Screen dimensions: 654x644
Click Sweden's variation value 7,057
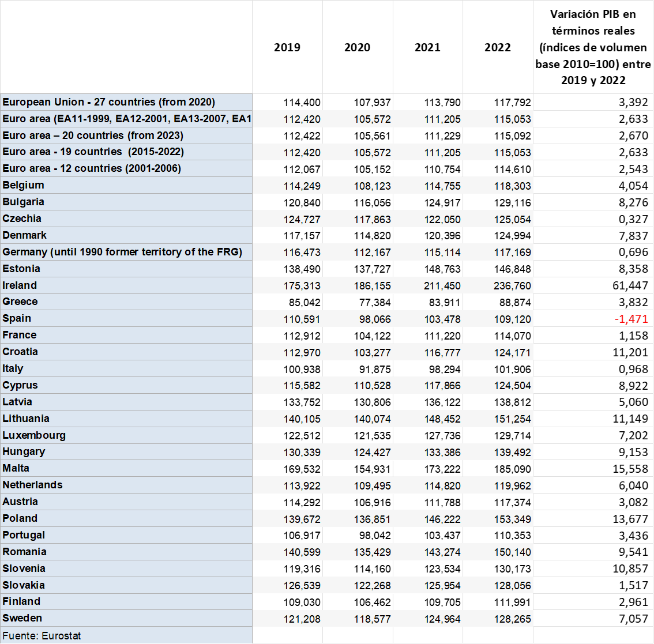633,619
